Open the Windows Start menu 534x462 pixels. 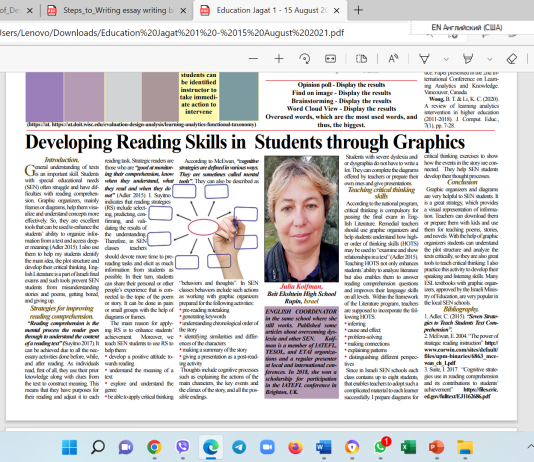tap(69, 447)
